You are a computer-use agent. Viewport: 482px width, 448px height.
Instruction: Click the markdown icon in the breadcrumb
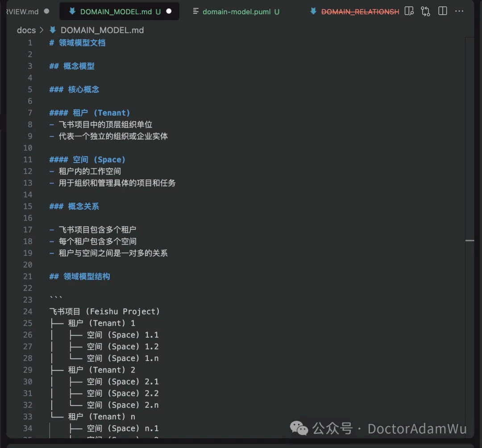click(53, 30)
